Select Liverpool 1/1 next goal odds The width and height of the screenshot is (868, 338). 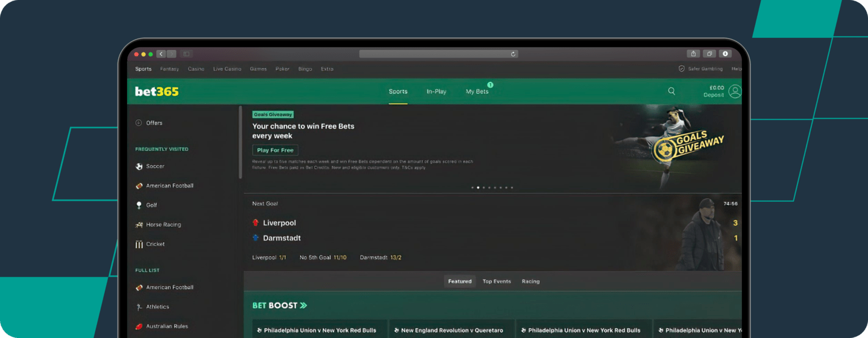pyautogui.click(x=269, y=257)
